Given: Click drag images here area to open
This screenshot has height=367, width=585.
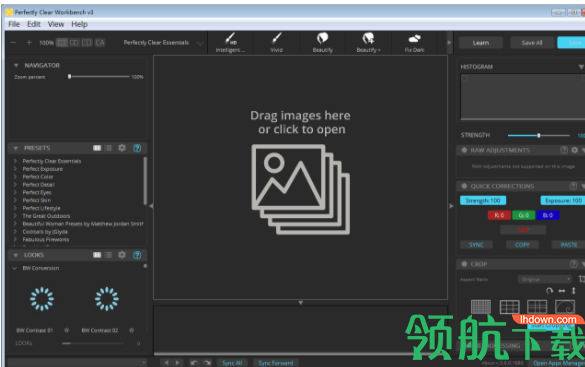Looking at the screenshot, I should pyautogui.click(x=300, y=178).
